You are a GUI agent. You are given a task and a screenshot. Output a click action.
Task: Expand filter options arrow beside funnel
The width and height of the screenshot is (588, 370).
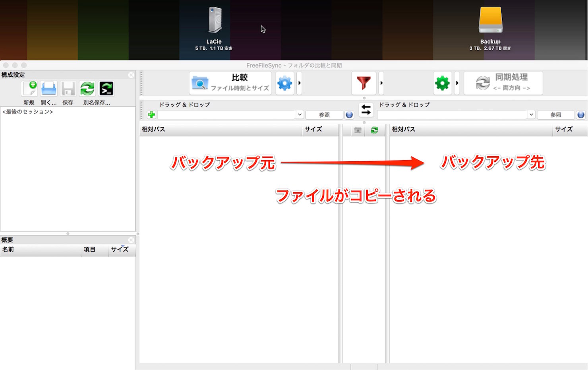381,83
